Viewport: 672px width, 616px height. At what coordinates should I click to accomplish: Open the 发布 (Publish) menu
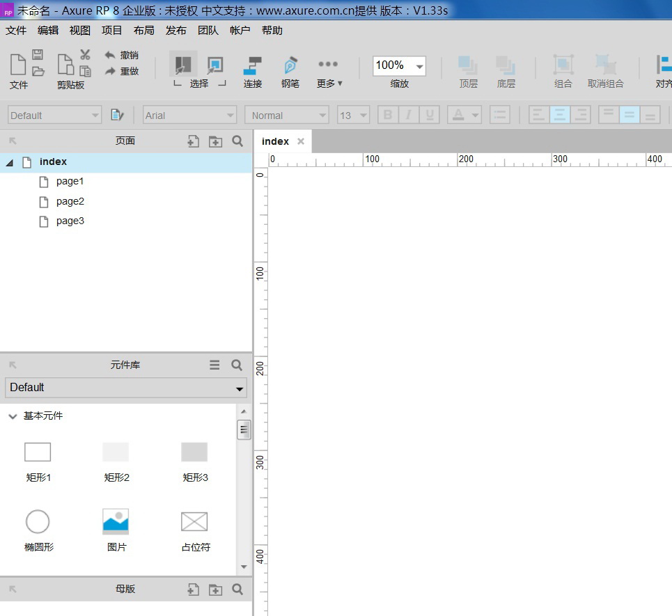pos(175,31)
